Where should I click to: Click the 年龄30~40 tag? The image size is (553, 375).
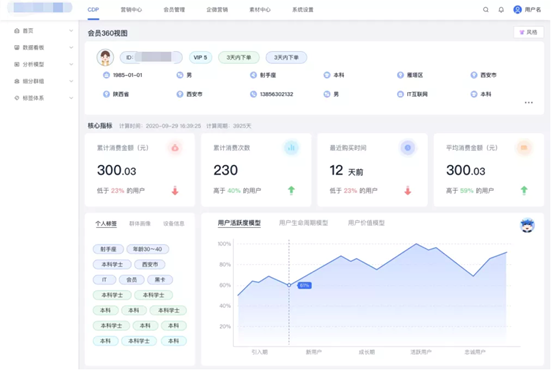click(147, 249)
